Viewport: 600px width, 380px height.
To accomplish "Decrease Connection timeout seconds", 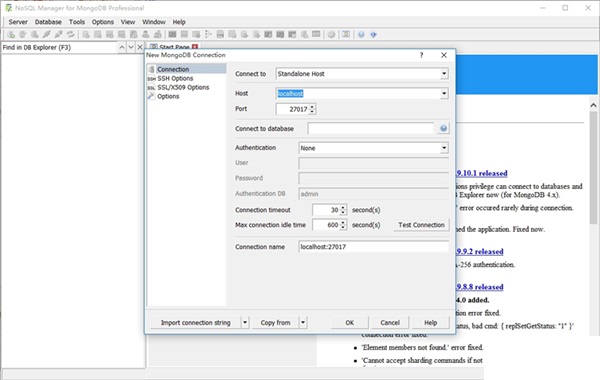I will (343, 212).
